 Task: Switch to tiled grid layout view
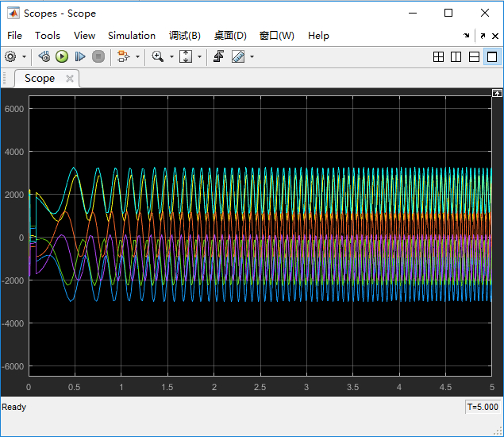(438, 56)
